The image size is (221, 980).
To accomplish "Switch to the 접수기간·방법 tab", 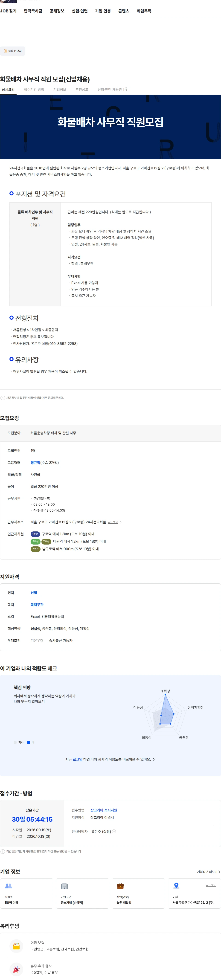I will [x=34, y=90].
